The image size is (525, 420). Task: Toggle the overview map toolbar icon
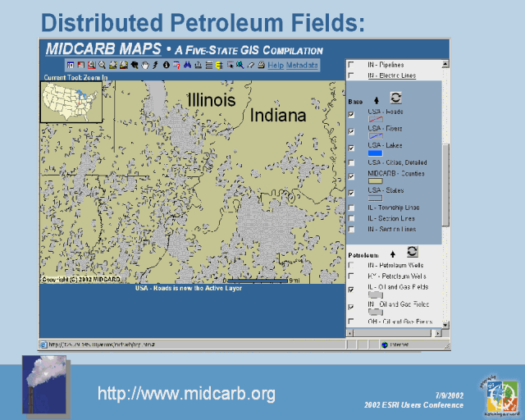pos(81,65)
